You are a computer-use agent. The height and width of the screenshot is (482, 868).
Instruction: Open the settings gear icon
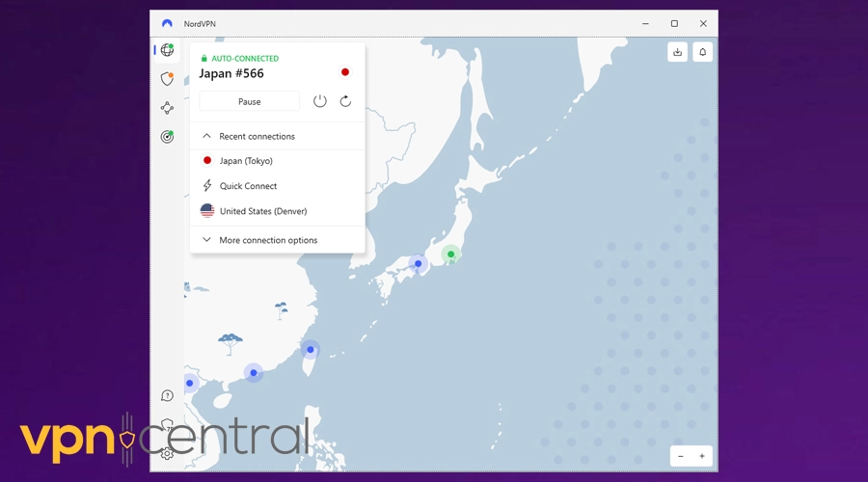tap(167, 453)
